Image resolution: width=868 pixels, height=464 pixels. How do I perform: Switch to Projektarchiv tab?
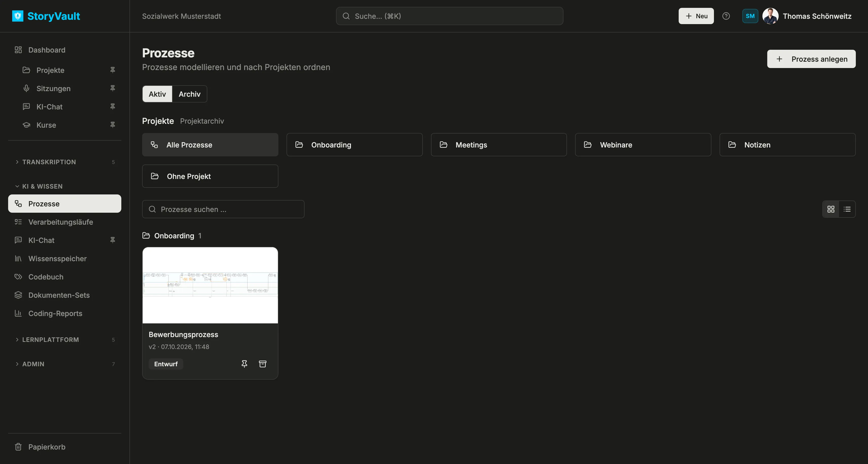pos(202,121)
